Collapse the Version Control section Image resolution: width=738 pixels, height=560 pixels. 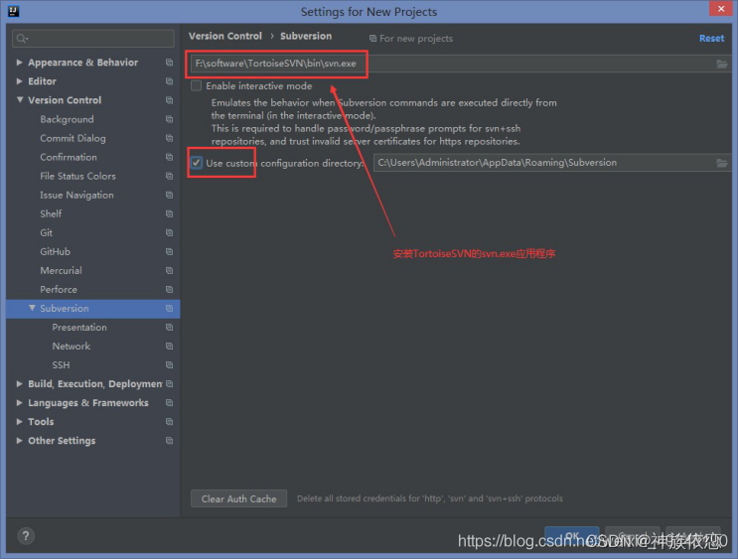(x=20, y=99)
